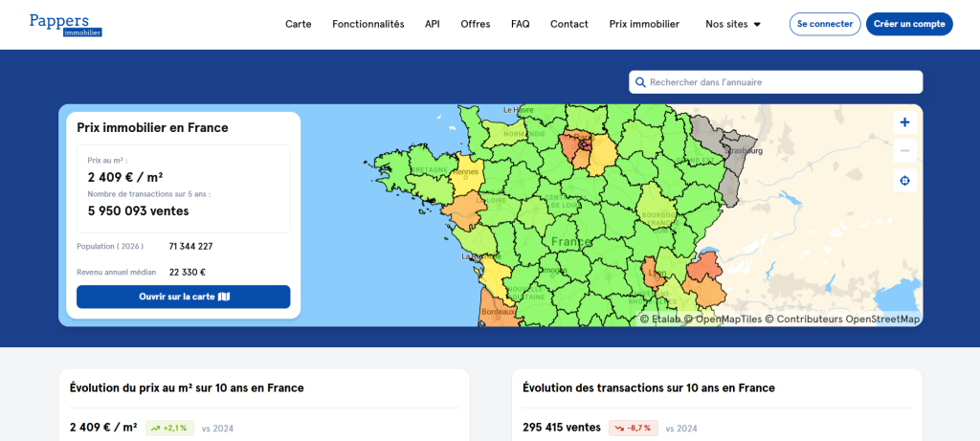Click the -8,7 % transactions change badge

click(634, 428)
